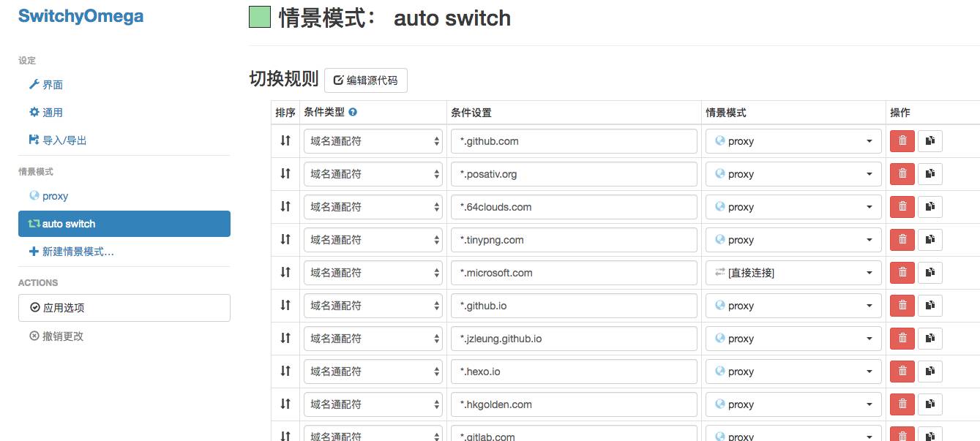The width and height of the screenshot is (980, 441).
Task: Delete the *.github.com rule
Action: point(902,141)
